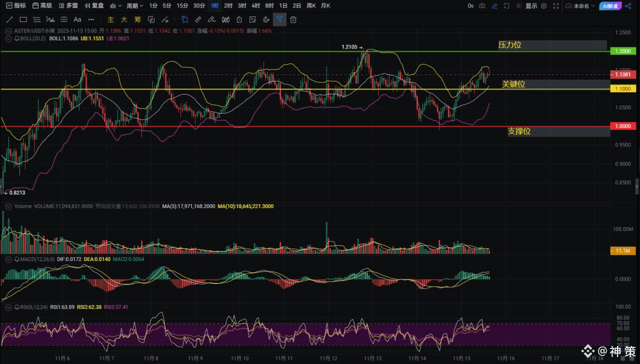Take a chart screenshot with camera icon

[482, 6]
